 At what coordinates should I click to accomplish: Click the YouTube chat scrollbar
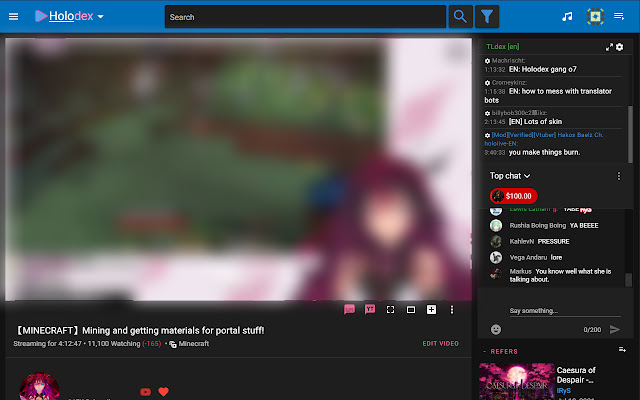tap(629, 280)
